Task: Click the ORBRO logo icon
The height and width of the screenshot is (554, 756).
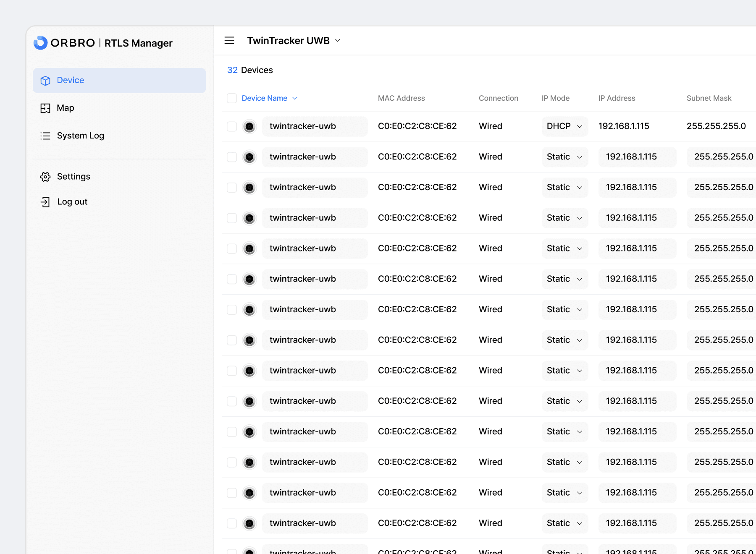Action: 41,43
